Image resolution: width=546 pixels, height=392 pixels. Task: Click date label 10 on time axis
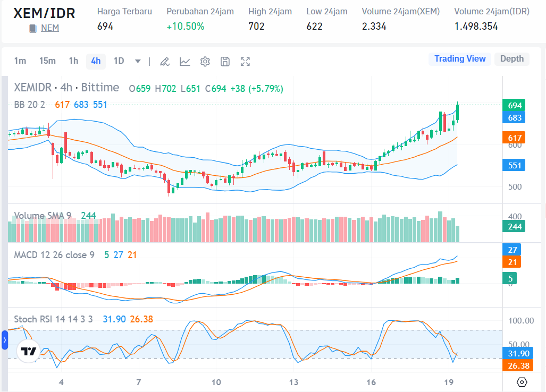tap(216, 382)
